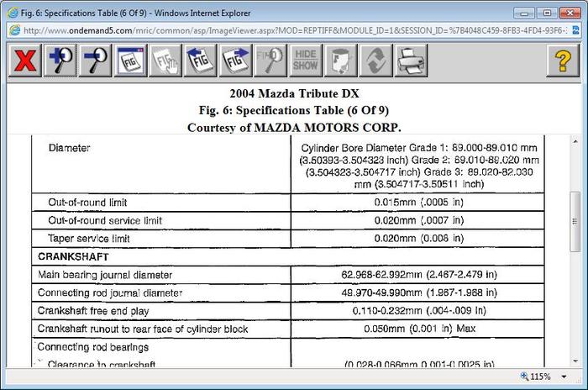This screenshot has height=390, width=588.
Task: Open the FIG window view icon
Action: (130, 61)
